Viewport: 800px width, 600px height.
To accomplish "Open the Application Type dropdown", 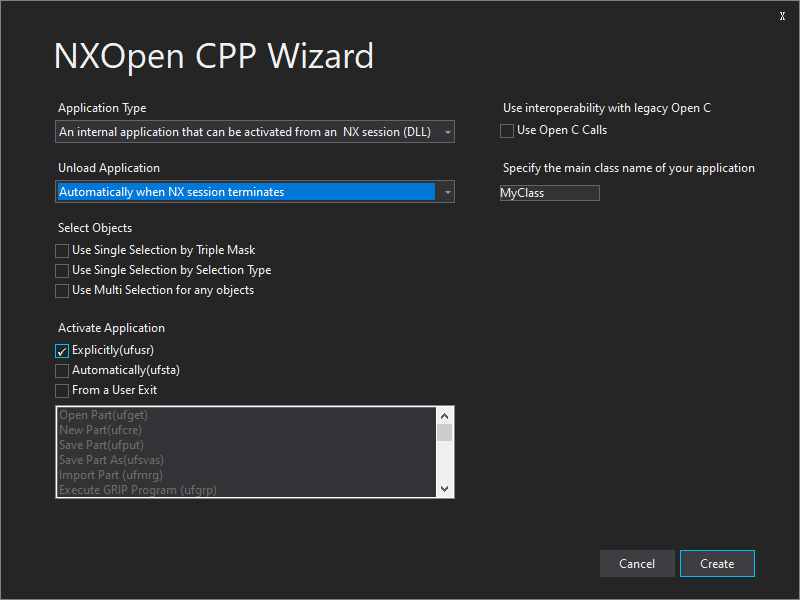I will tap(255, 132).
